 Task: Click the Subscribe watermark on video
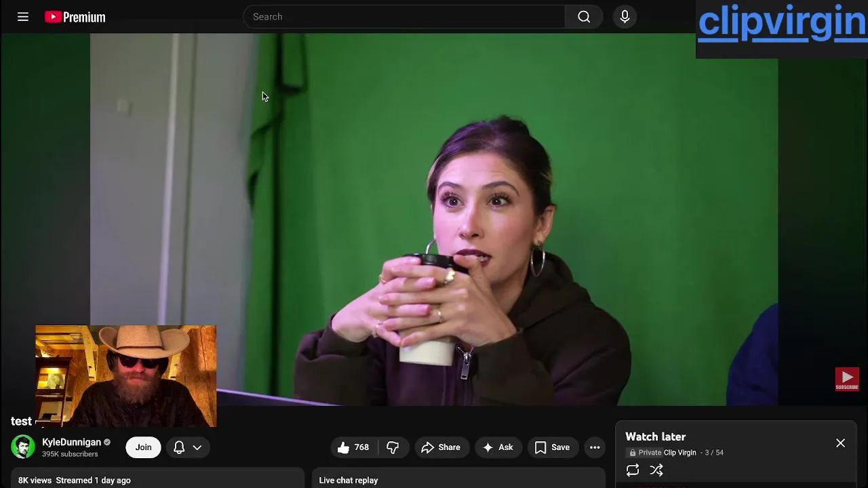click(x=847, y=380)
